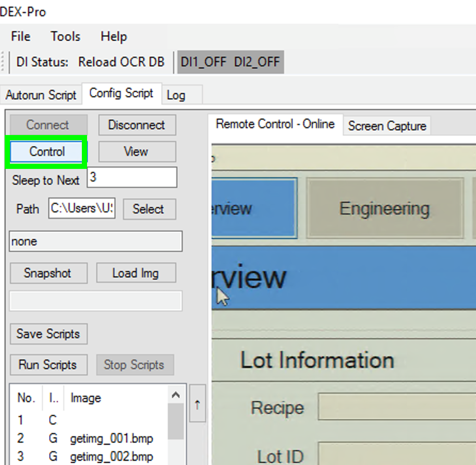Open the Screen Capture tab
Viewport: 476px width, 465px height.
[387, 126]
